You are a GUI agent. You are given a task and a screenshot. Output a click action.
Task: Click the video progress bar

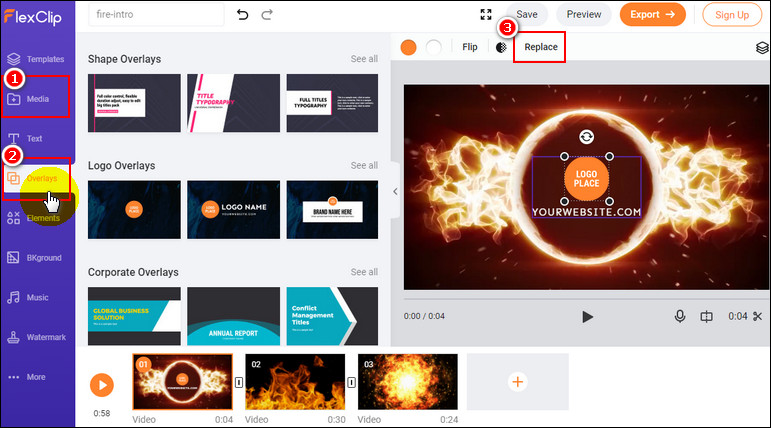coord(586,299)
